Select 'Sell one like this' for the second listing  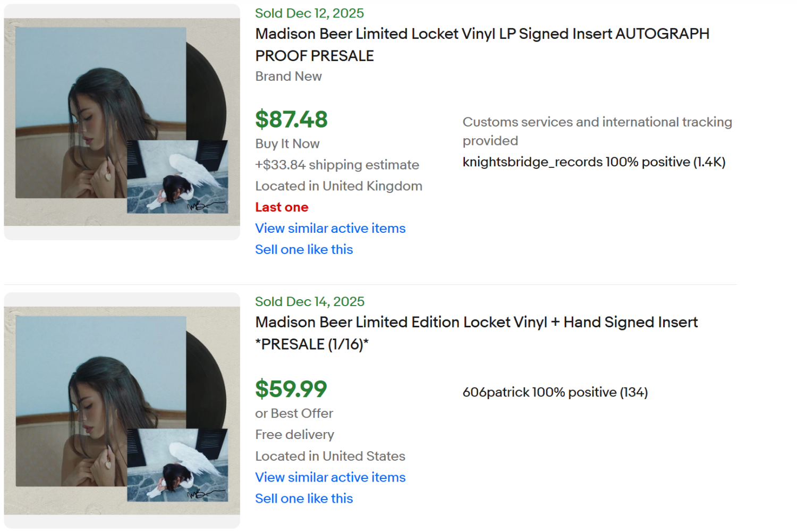[x=303, y=498]
